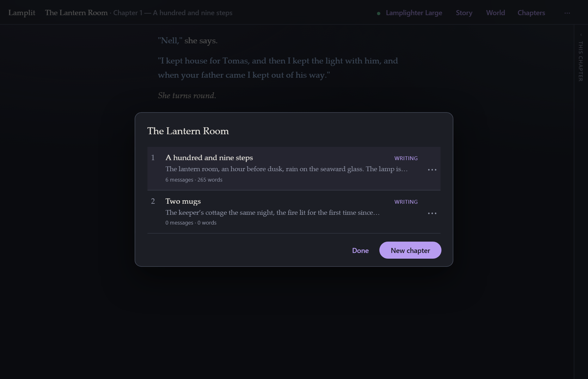The height and width of the screenshot is (379, 588).
Task: Expand the side panel using the chevron arrow
Action: point(581,35)
